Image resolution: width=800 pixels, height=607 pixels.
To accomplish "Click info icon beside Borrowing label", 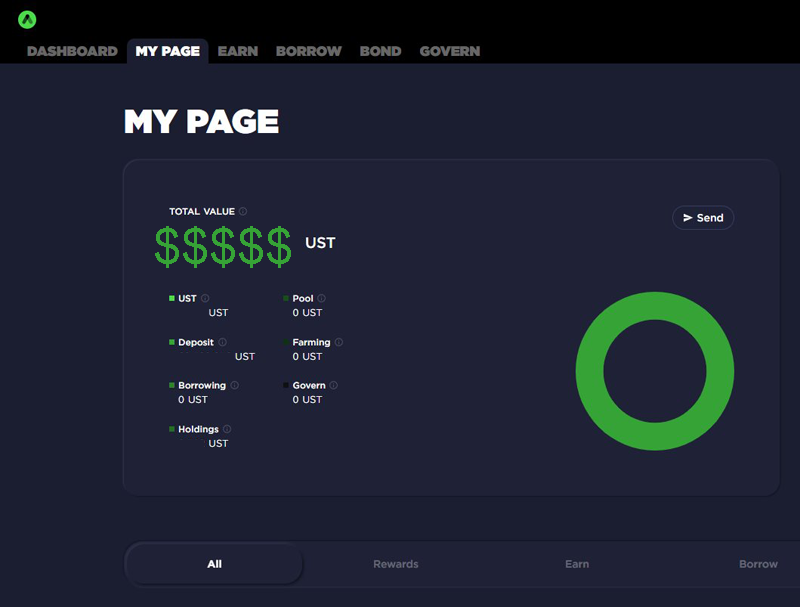I will (x=235, y=386).
